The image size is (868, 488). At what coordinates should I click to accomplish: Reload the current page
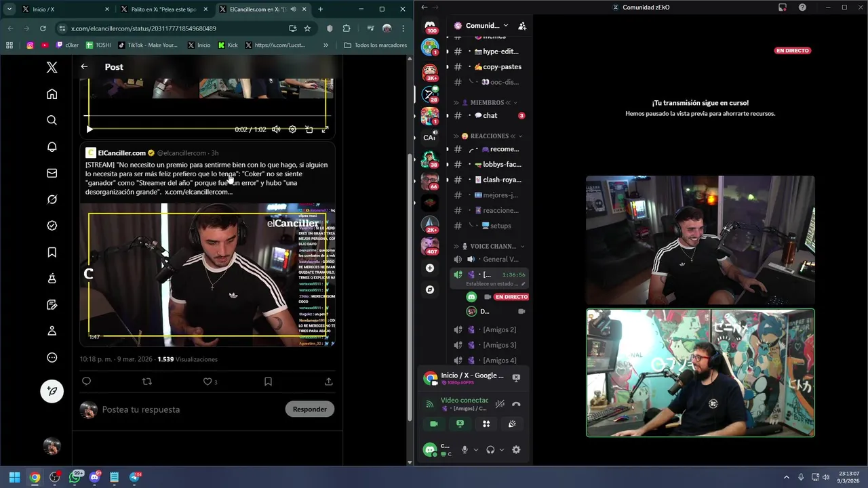(x=43, y=28)
